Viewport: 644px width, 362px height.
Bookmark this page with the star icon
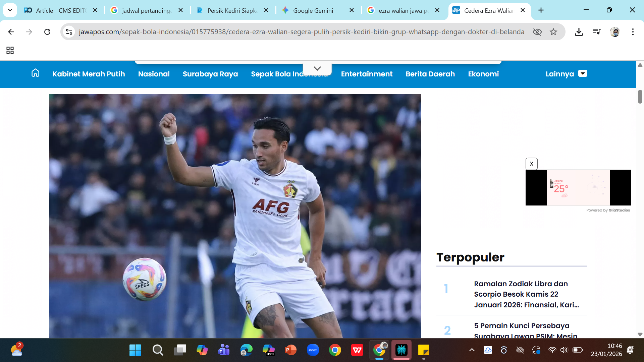pos(553,32)
